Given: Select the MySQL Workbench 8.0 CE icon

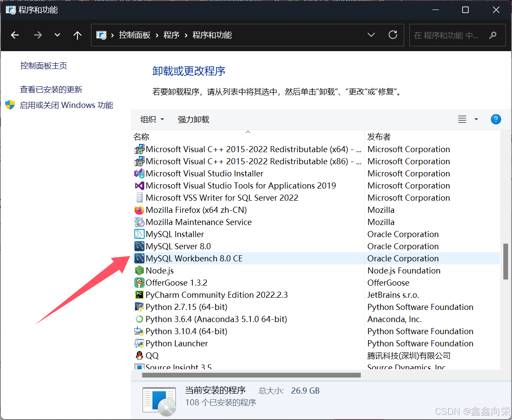Looking at the screenshot, I should [139, 258].
